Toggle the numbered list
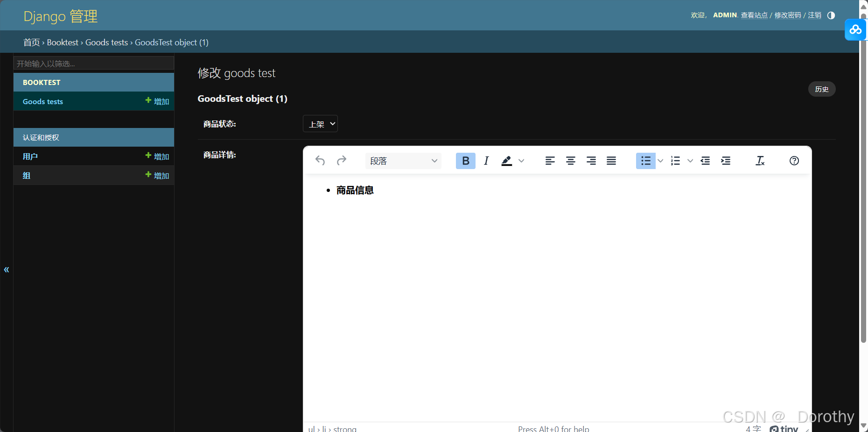This screenshot has height=432, width=868. coord(675,161)
